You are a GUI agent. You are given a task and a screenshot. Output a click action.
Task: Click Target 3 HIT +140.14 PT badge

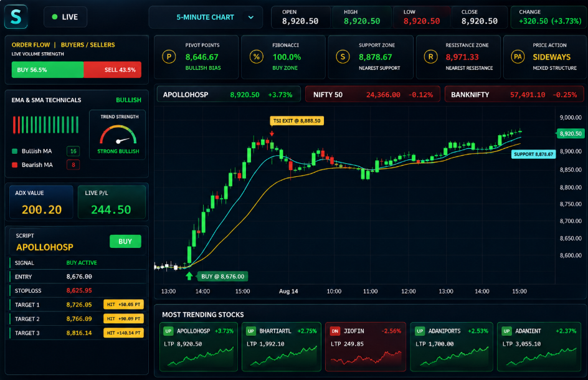point(123,333)
